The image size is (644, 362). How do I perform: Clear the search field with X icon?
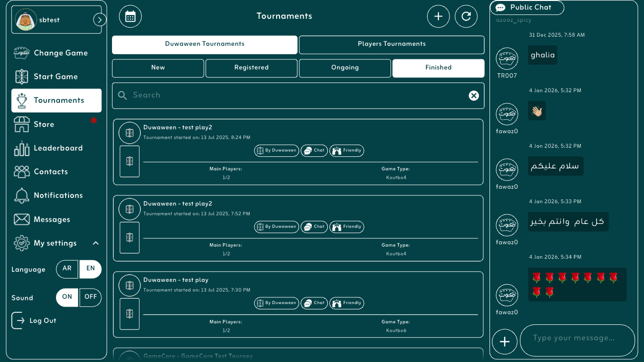(x=474, y=96)
